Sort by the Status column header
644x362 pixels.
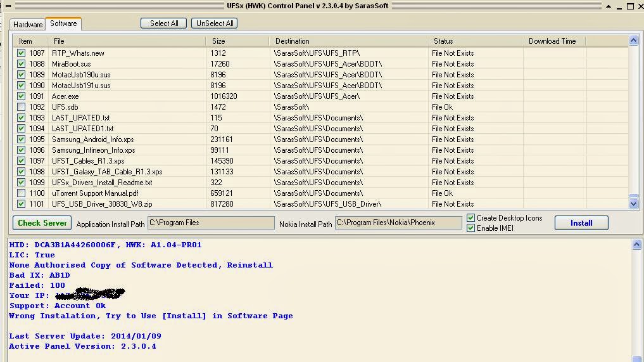[475, 41]
